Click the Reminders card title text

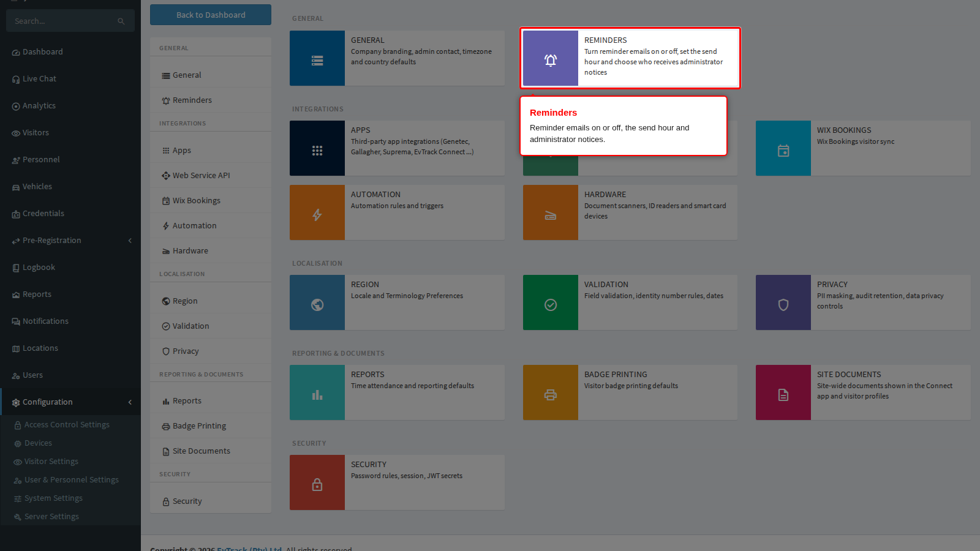(x=605, y=40)
